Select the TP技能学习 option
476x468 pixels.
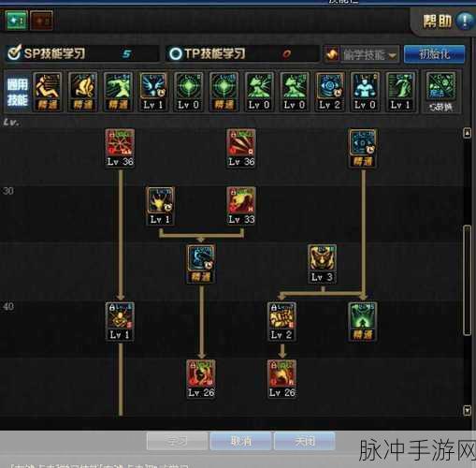(x=207, y=53)
